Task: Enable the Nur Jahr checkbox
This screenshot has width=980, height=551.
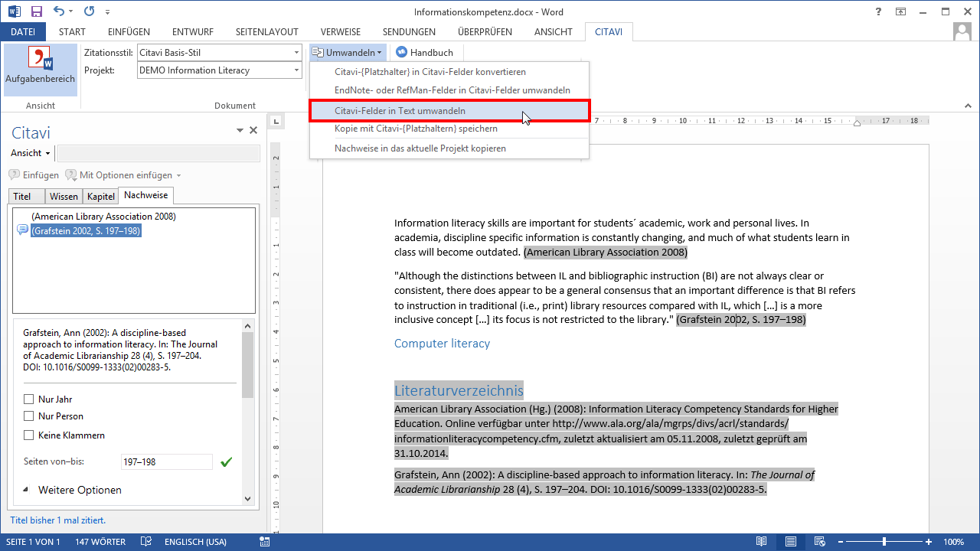Action: [29, 399]
